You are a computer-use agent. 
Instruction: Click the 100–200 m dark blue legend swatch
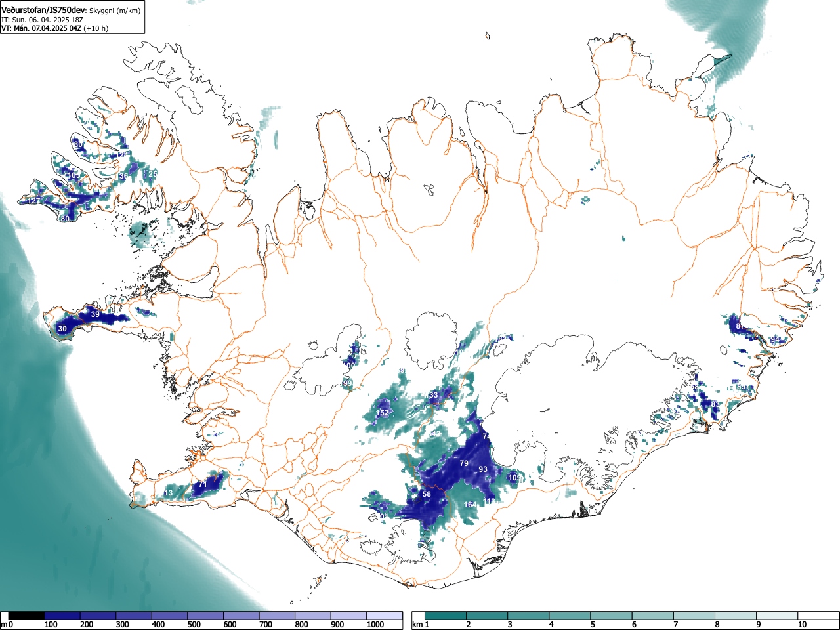[62, 616]
